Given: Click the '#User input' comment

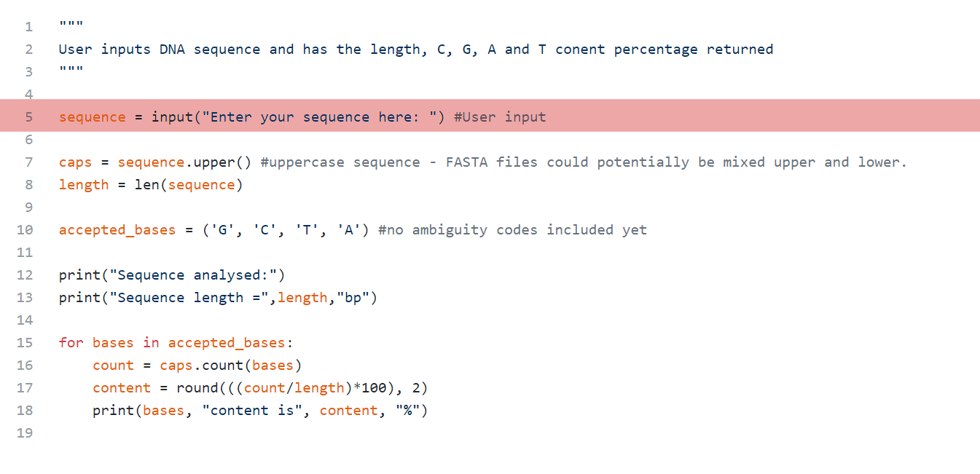Looking at the screenshot, I should [x=500, y=117].
